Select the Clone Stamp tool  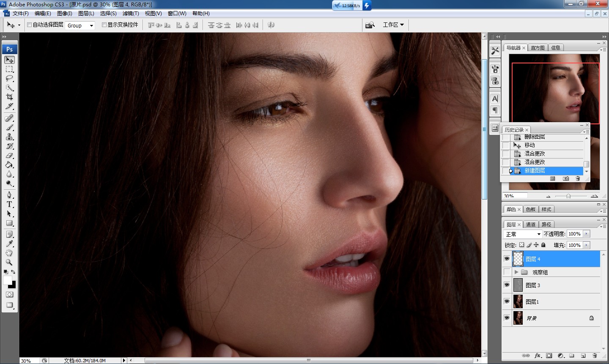[9, 137]
